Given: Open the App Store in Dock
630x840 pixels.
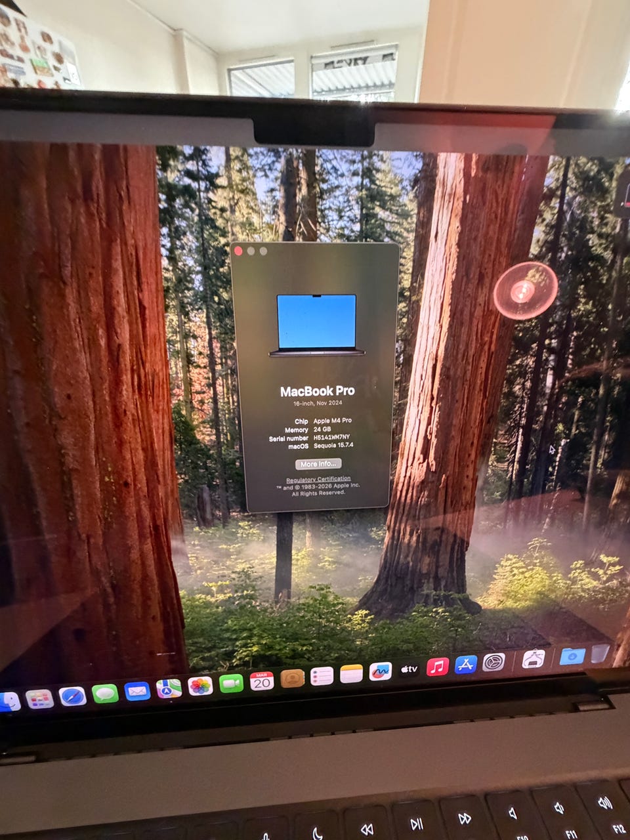Looking at the screenshot, I should 465,664.
